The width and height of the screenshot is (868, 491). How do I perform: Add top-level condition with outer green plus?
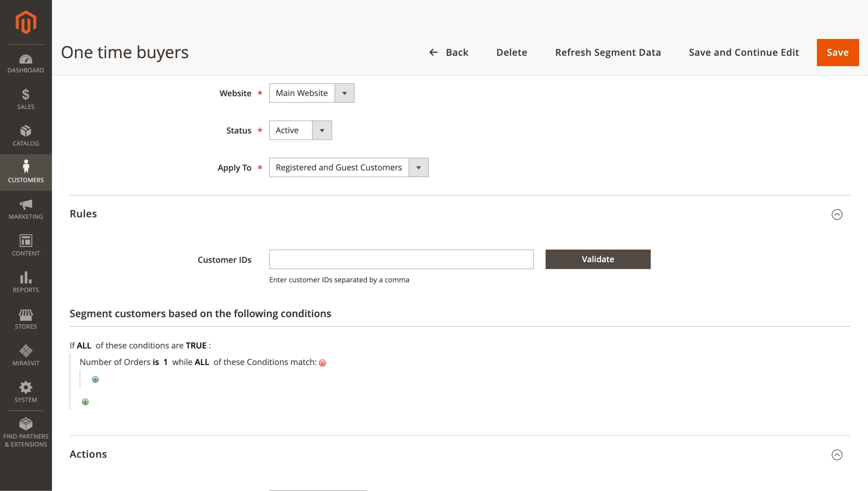pos(85,402)
